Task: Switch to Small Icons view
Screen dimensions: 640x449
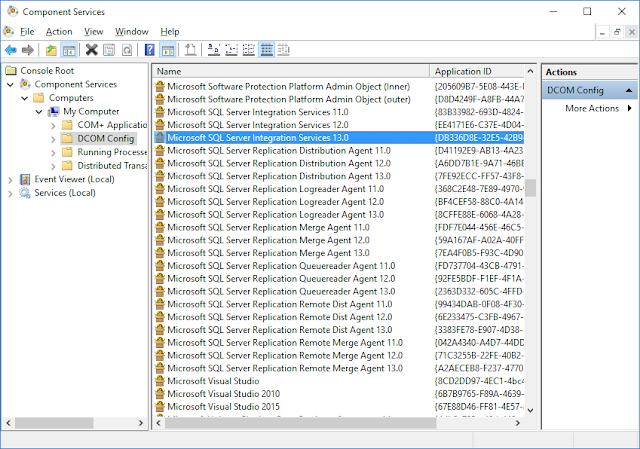Action: (x=231, y=50)
